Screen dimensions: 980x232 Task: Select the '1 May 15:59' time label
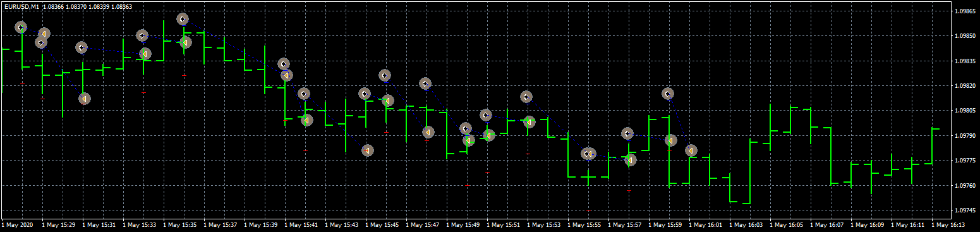[x=665, y=225]
